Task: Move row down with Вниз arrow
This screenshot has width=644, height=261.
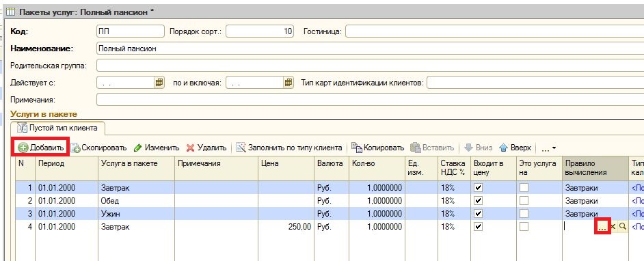Action: (479, 148)
